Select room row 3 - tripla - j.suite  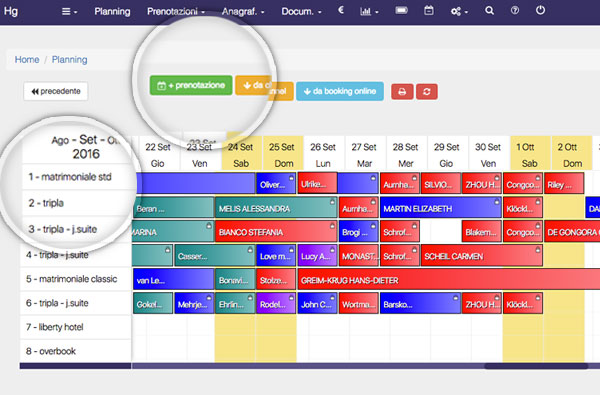pos(76,229)
